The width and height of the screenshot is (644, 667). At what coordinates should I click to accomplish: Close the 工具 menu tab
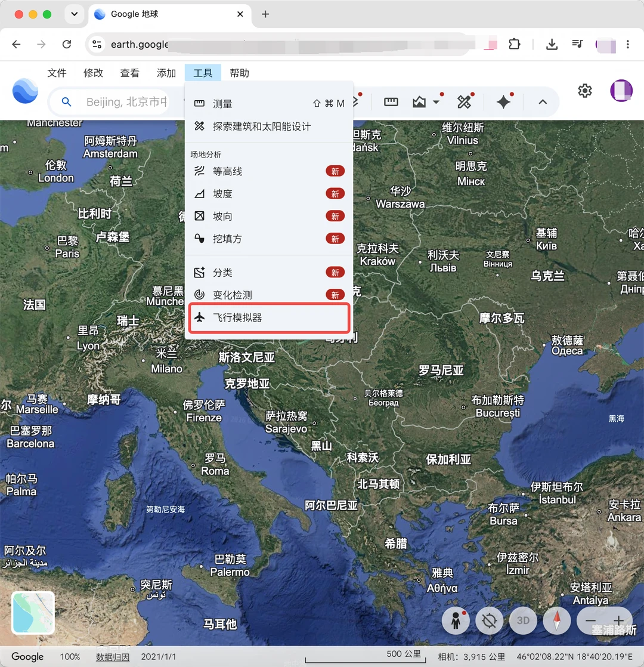(203, 73)
